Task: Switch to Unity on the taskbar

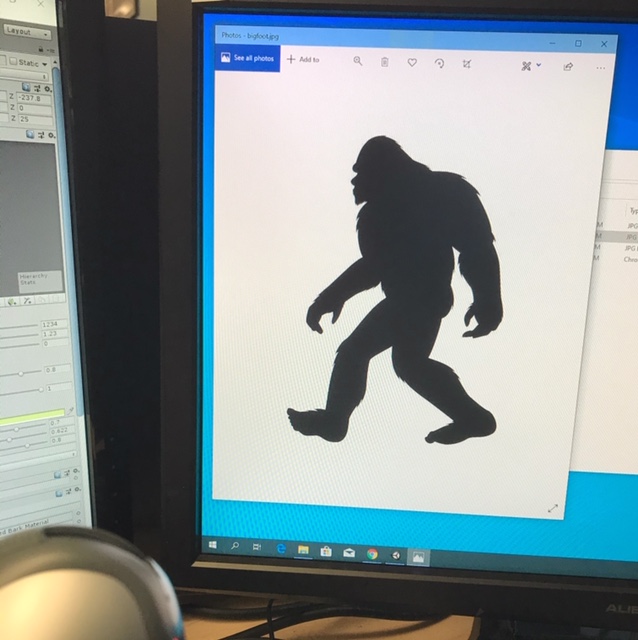Action: (x=396, y=556)
